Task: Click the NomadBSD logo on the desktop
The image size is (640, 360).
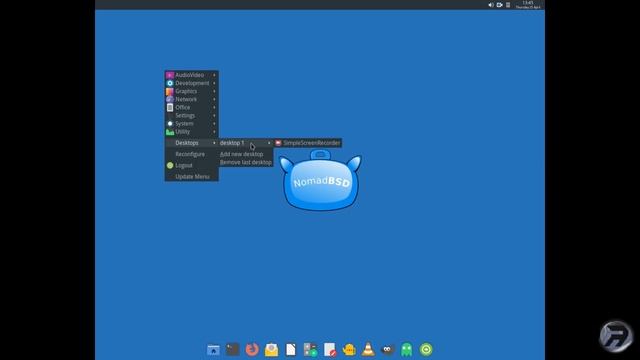Action: click(320, 180)
